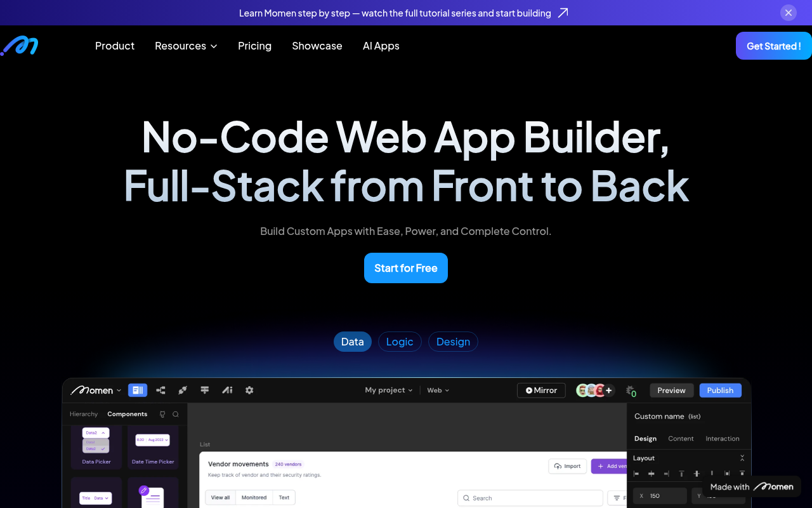812x508 pixels.
Task: Click the actionflow paintbrush icon in editor toolbar
Action: (182, 390)
